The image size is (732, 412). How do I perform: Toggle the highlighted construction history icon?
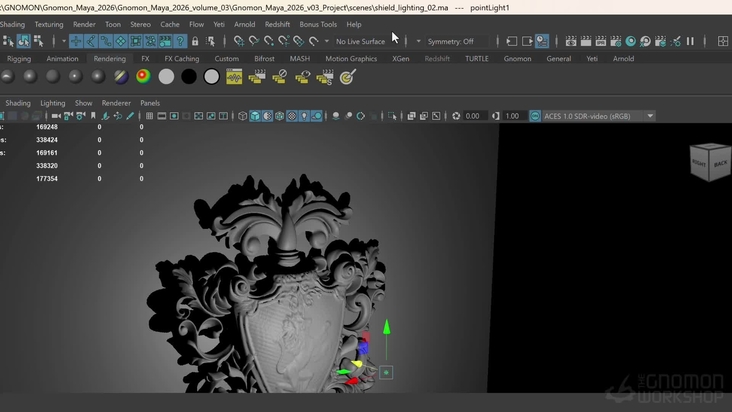coord(541,42)
